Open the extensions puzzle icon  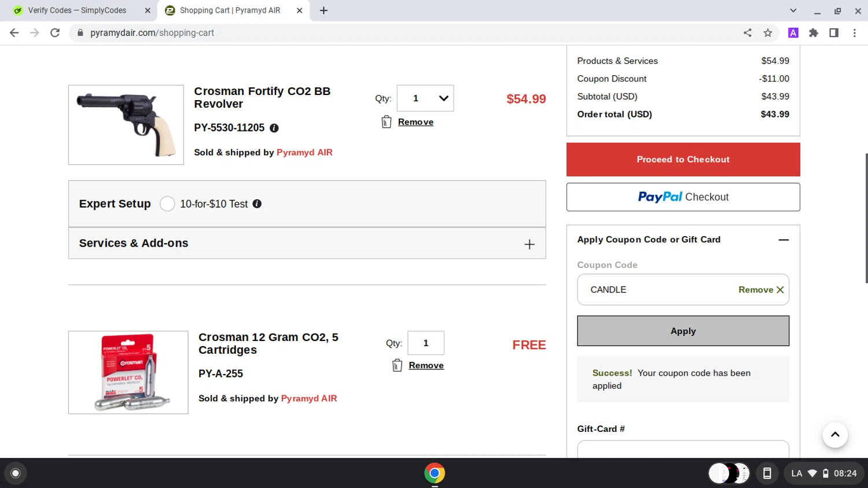point(814,33)
